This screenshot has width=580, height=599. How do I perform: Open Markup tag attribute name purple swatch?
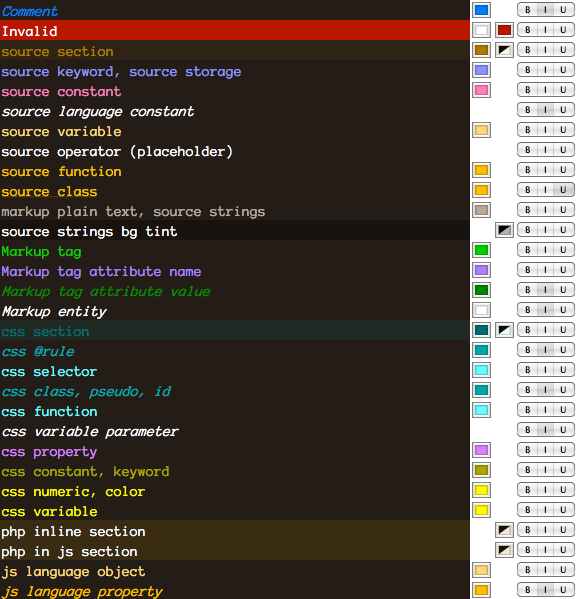click(481, 270)
